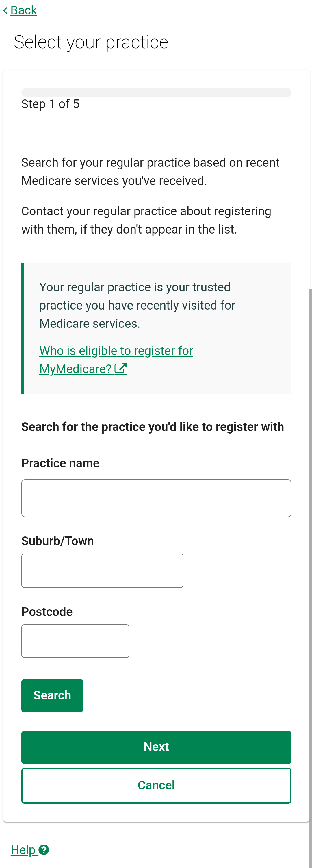Click the 'Suburb/Town' field label
This screenshot has height=868, width=312.
[57, 541]
